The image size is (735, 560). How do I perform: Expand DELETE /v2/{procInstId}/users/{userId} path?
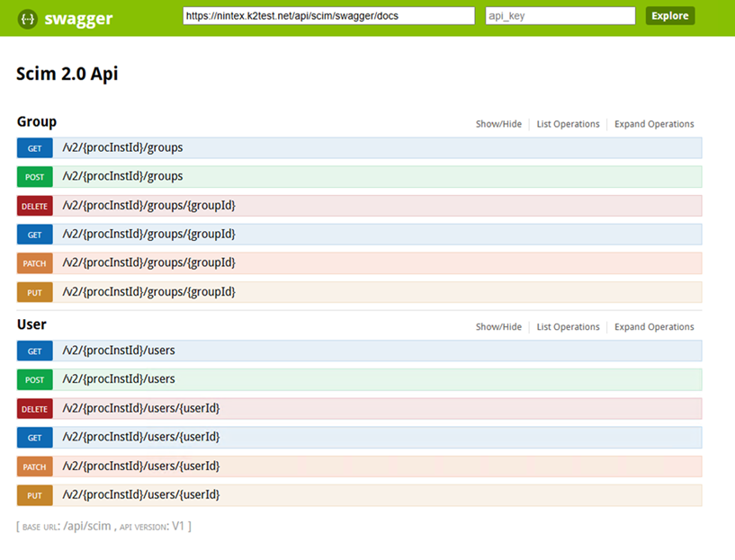(141, 408)
